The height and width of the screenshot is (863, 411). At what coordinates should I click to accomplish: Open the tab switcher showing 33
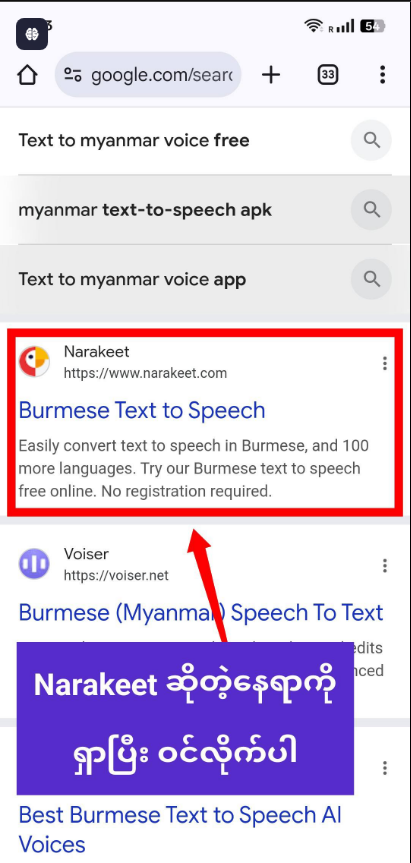click(328, 75)
